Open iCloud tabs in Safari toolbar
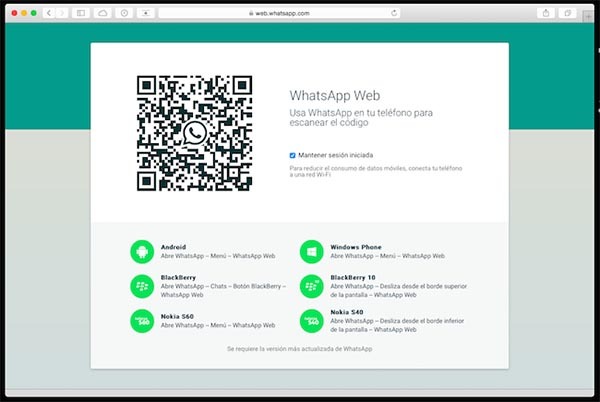This screenshot has width=600, height=402. coord(103,13)
